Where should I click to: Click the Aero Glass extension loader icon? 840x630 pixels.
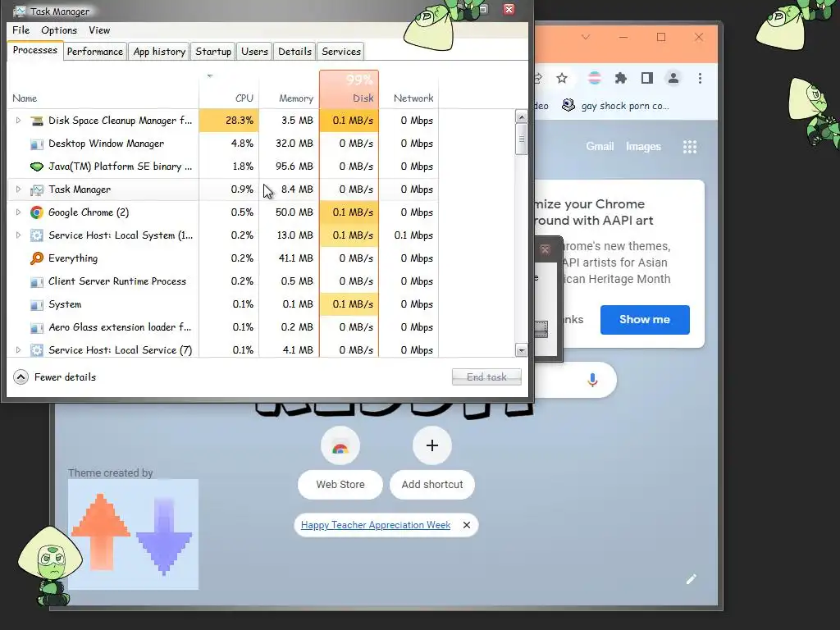click(x=36, y=327)
